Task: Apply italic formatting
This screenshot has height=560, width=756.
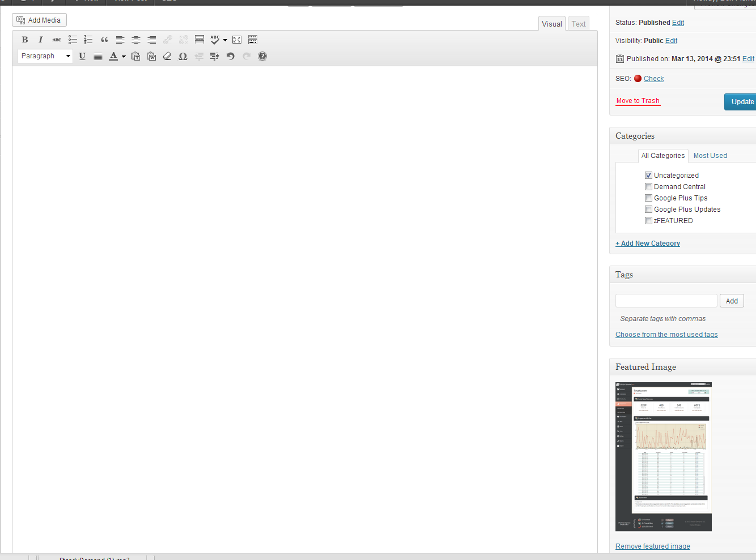Action: [x=40, y=40]
